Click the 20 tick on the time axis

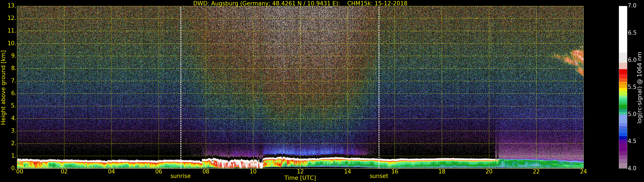click(489, 172)
